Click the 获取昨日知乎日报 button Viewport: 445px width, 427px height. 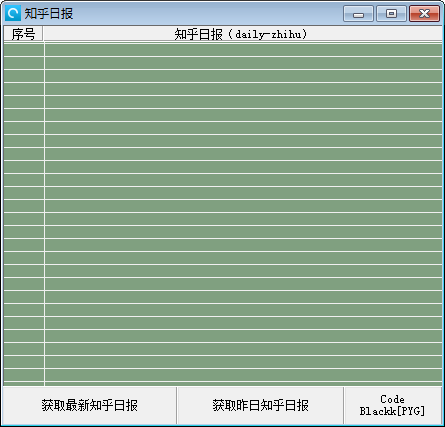[x=260, y=405]
